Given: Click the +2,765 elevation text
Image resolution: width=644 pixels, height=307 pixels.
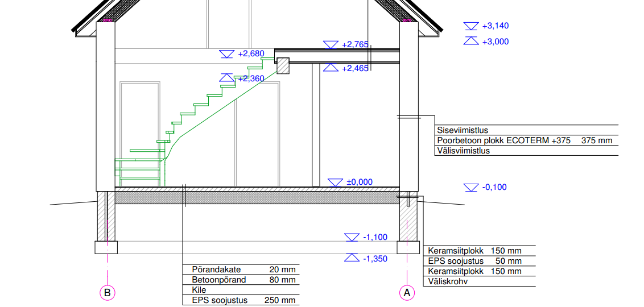Looking at the screenshot, I should (x=355, y=44).
